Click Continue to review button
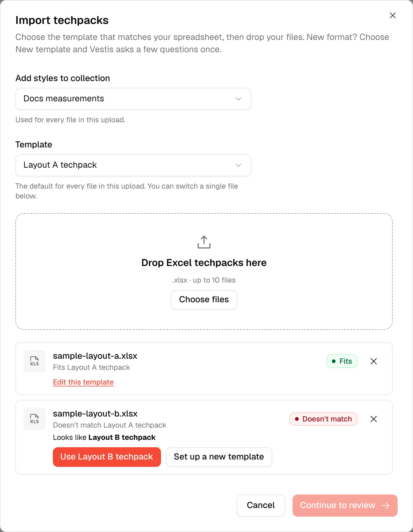The height and width of the screenshot is (532, 413). click(345, 505)
